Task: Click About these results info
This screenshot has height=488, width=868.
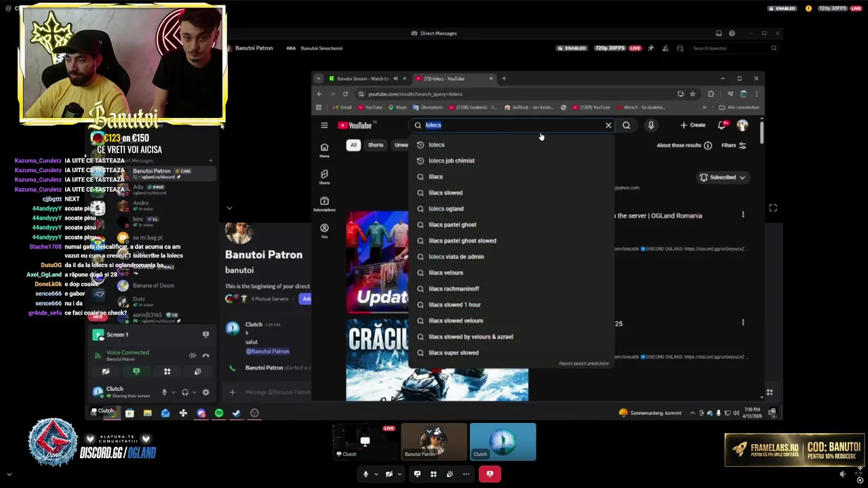Action: click(x=684, y=145)
